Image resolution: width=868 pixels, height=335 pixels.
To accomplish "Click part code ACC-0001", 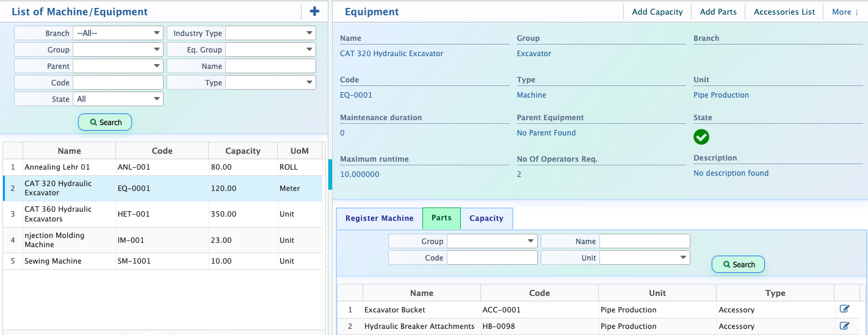I will [540, 310].
